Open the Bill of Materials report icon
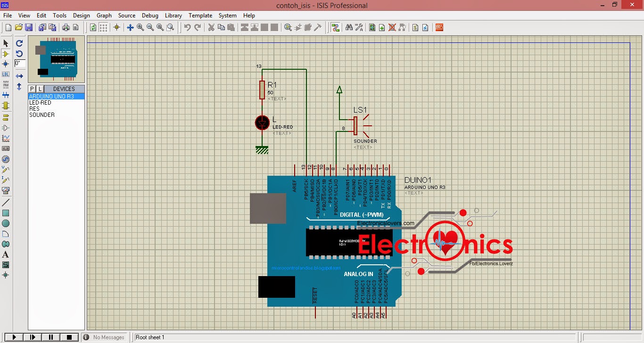The image size is (644, 343). coord(415,28)
